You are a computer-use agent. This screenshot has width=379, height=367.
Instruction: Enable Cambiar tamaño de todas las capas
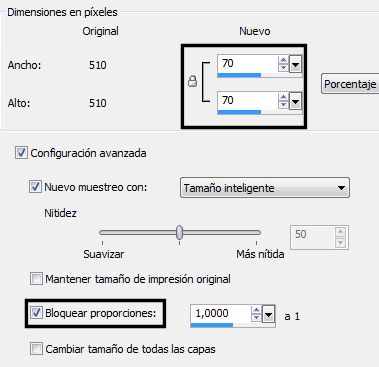coord(36,349)
